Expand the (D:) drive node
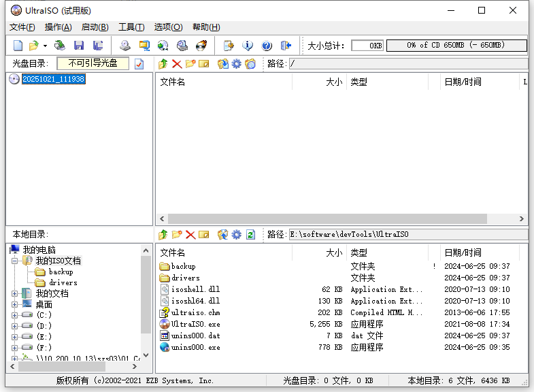This screenshot has width=534, height=392. [x=15, y=326]
